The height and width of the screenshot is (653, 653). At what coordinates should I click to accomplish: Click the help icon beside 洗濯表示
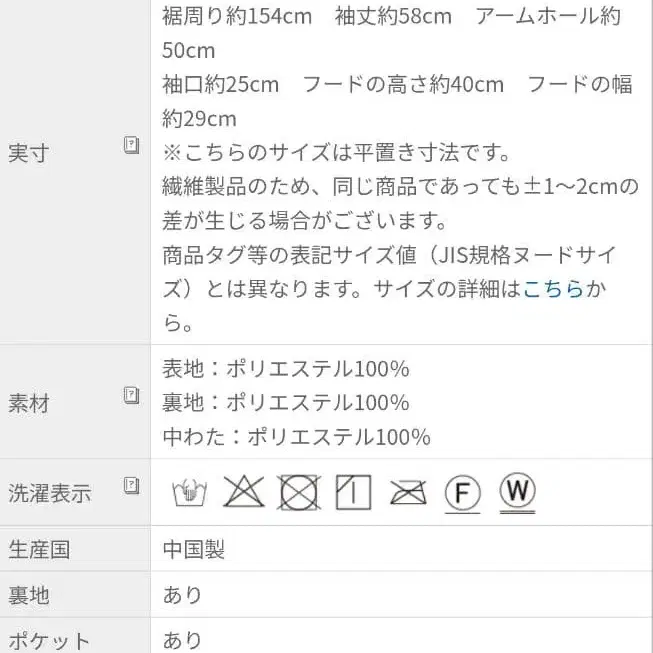131,486
